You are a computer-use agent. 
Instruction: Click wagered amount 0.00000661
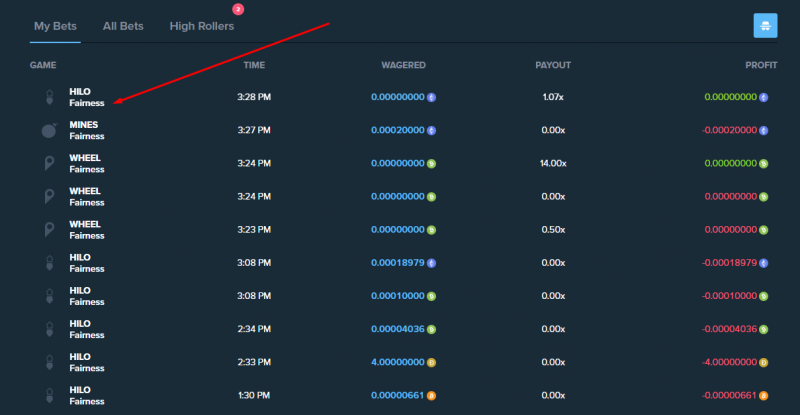(x=397, y=396)
